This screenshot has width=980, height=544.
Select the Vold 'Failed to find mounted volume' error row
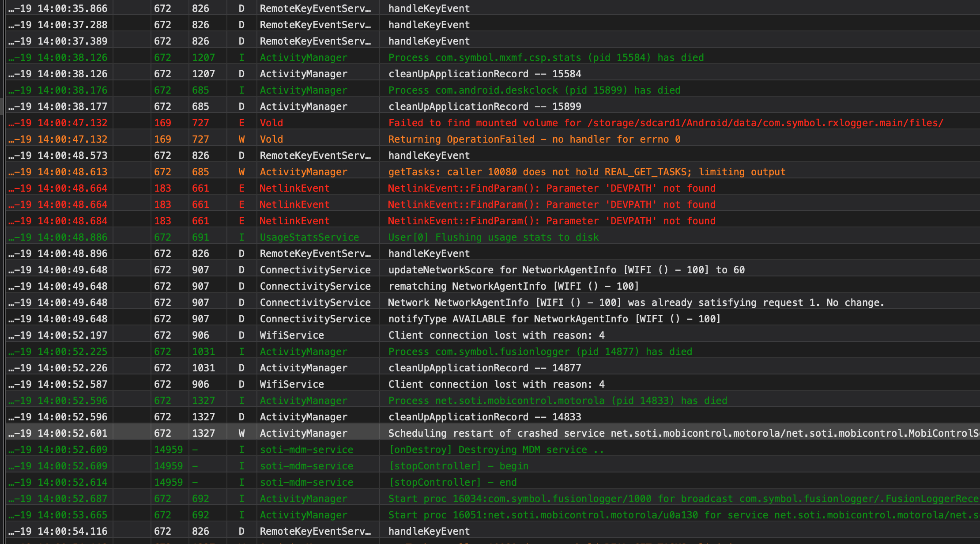[x=665, y=123]
